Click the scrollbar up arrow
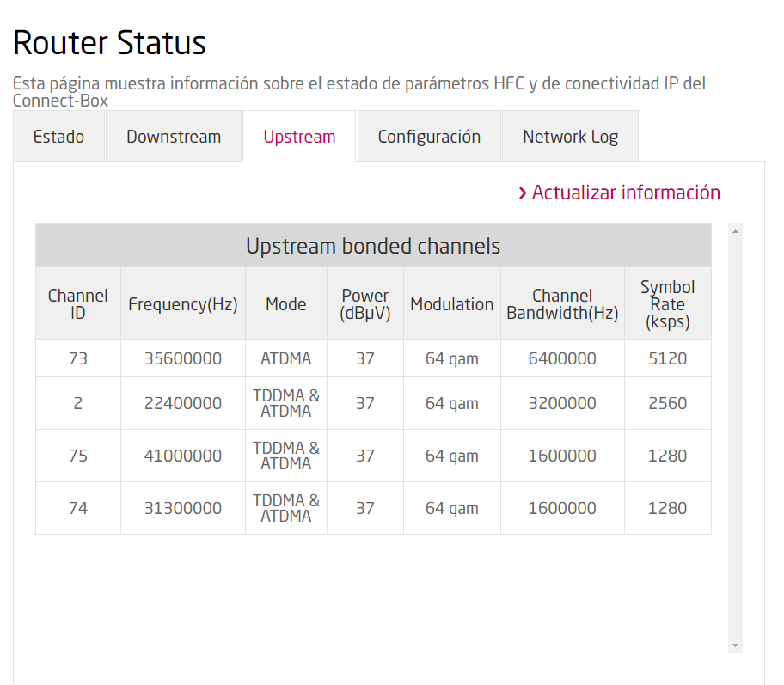Image resolution: width=784 pixels, height=685 pixels. click(x=735, y=231)
